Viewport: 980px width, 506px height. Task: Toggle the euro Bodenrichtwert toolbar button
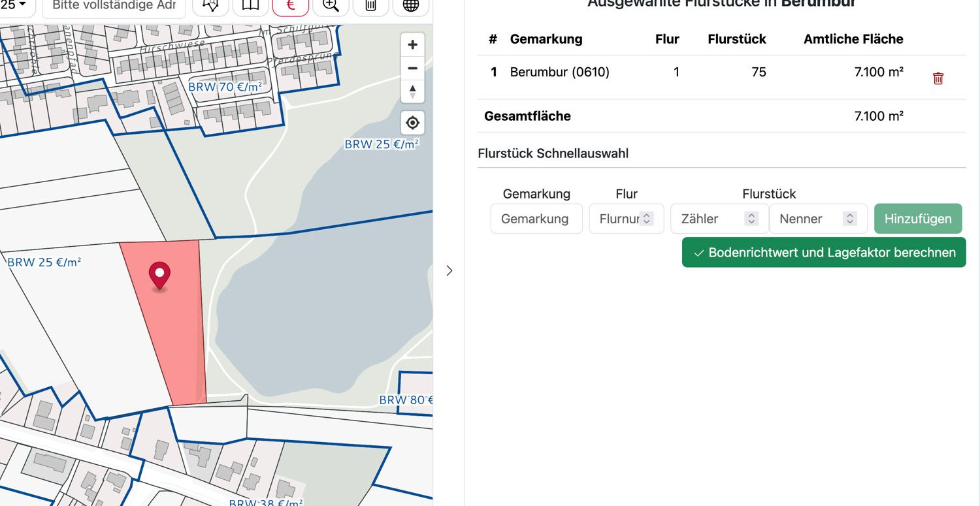pos(291,5)
